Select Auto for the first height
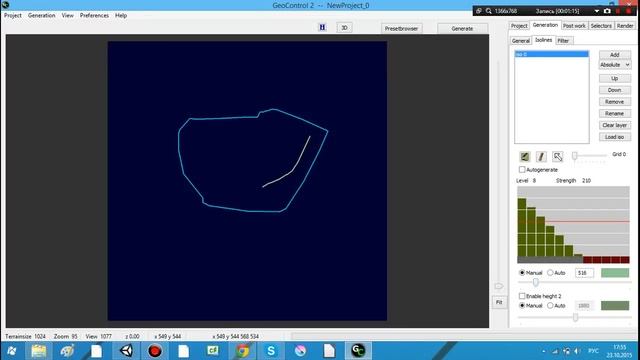The width and height of the screenshot is (640, 360). point(550,272)
